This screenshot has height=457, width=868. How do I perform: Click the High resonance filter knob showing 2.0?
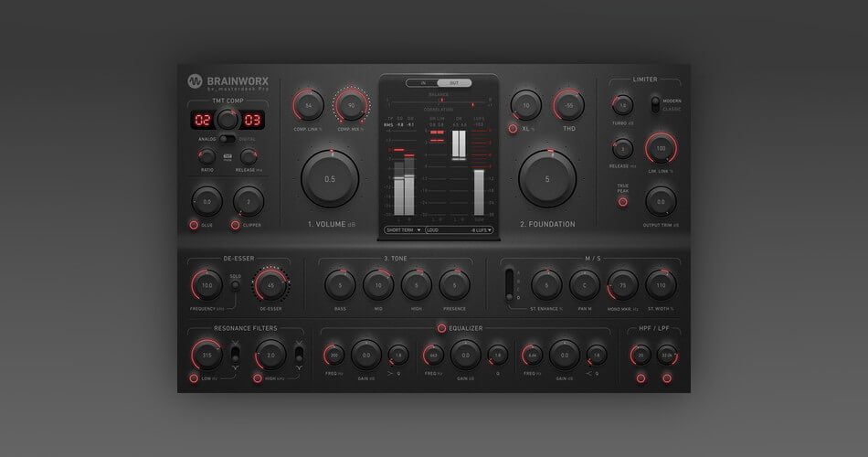pos(270,355)
